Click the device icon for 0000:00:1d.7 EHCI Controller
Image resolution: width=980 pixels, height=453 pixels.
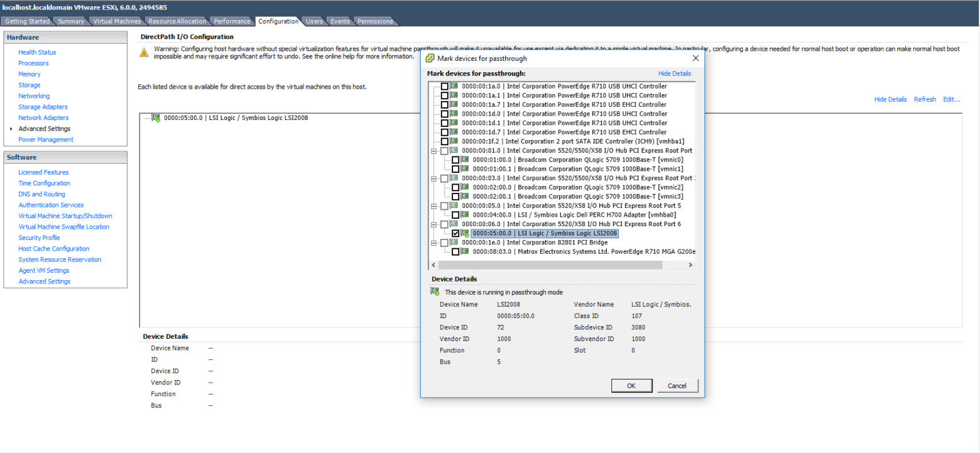click(454, 132)
